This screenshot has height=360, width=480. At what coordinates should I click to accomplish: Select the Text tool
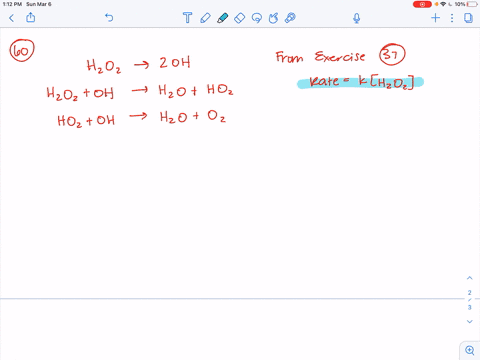click(x=188, y=18)
